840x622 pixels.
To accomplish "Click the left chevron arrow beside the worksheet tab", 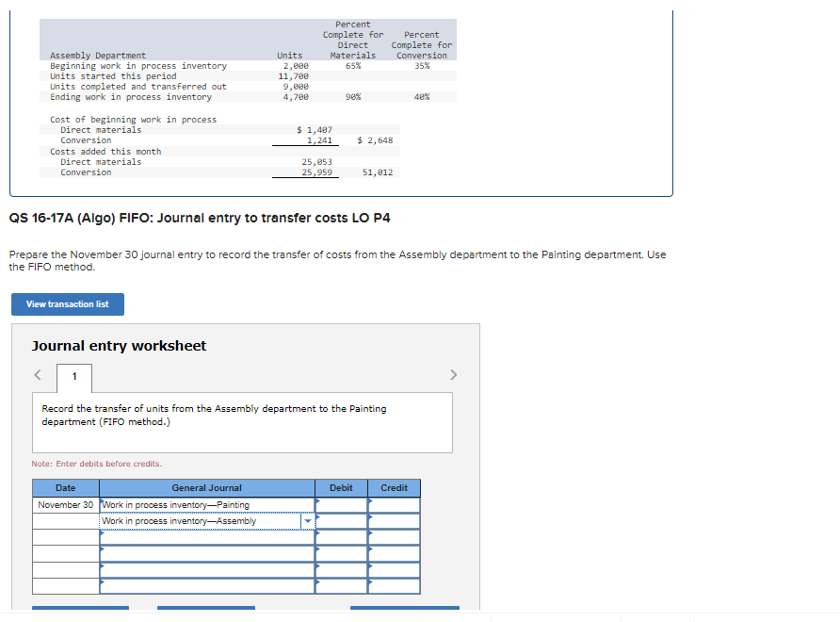I will point(38,374).
